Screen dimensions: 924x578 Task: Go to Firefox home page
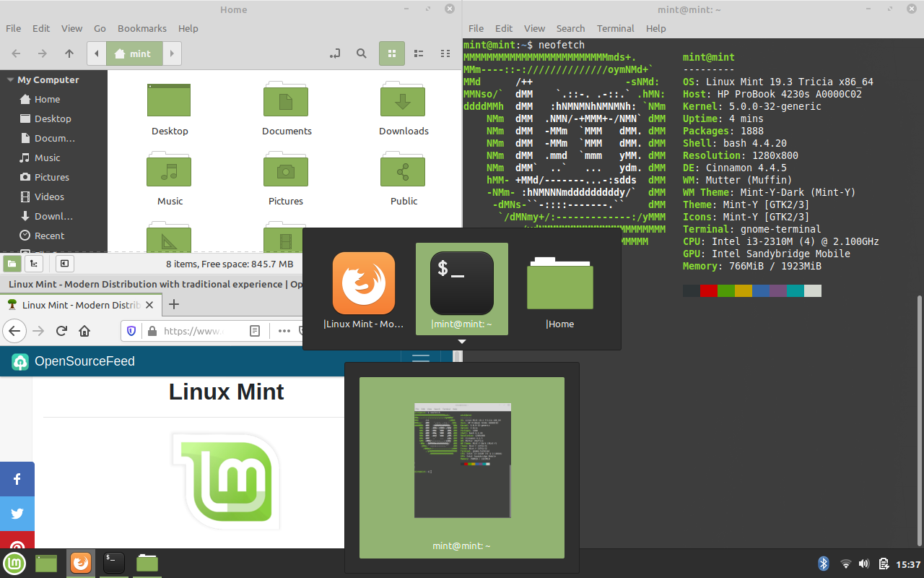(84, 331)
